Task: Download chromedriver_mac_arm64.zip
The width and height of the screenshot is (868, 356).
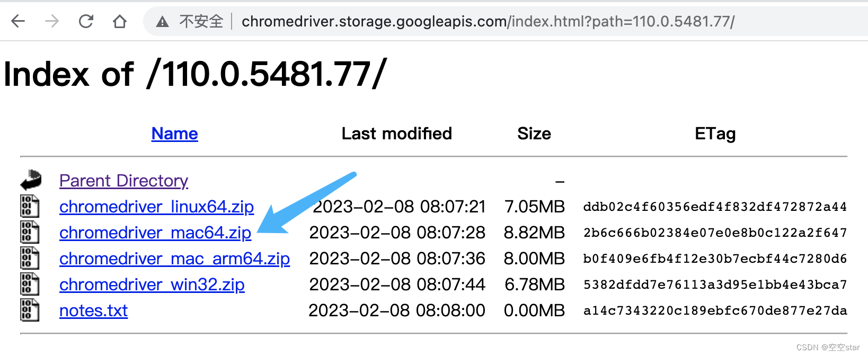Action: 174,259
